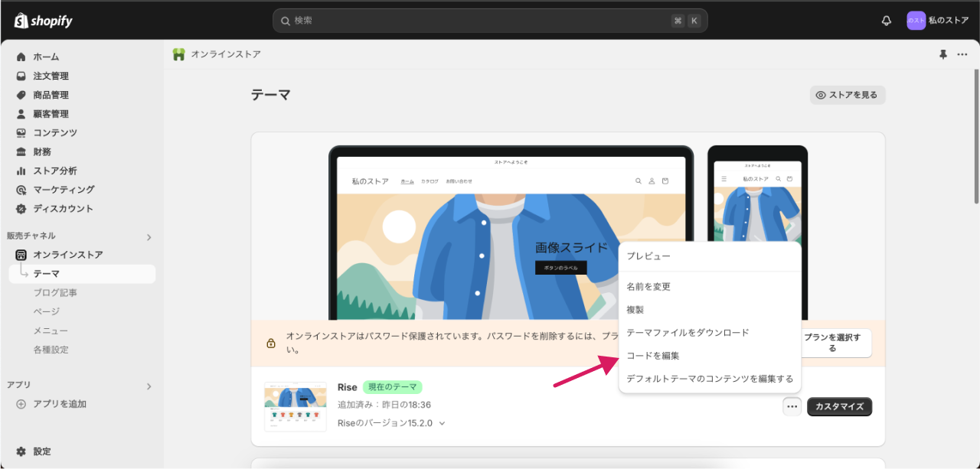Select テーマファイルをダウンロード from the menu

pyautogui.click(x=688, y=333)
